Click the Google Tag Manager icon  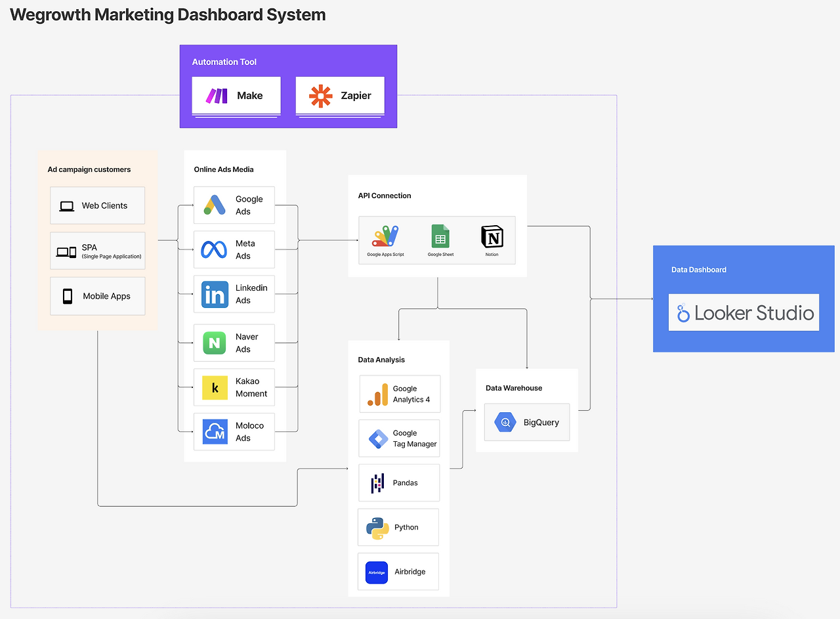tap(377, 438)
